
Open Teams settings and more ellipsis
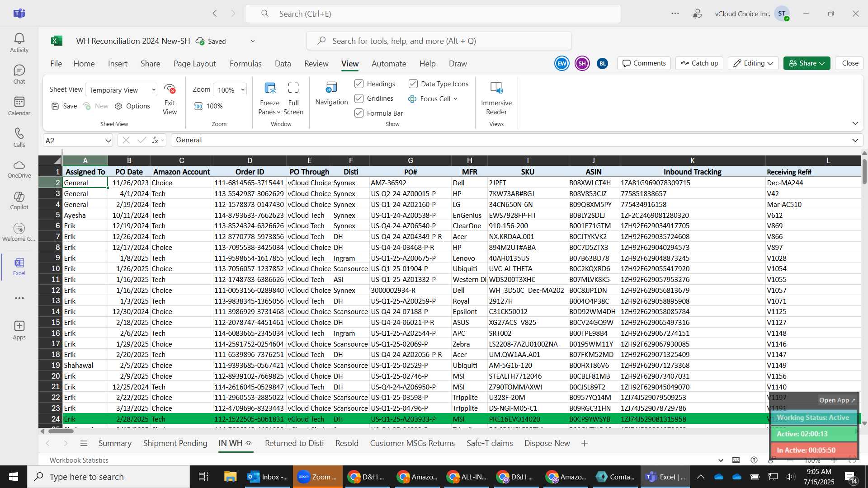(675, 14)
